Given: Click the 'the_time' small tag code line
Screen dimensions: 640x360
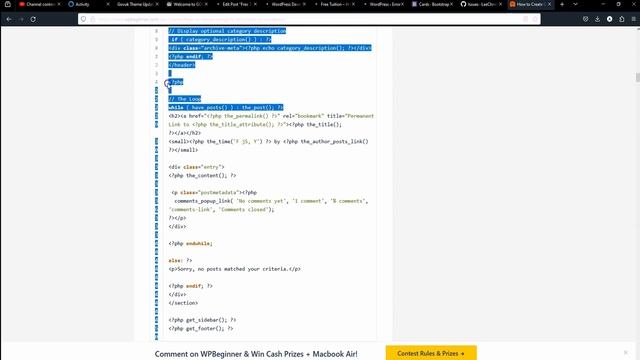Looking at the screenshot, I should pyautogui.click(x=268, y=142).
